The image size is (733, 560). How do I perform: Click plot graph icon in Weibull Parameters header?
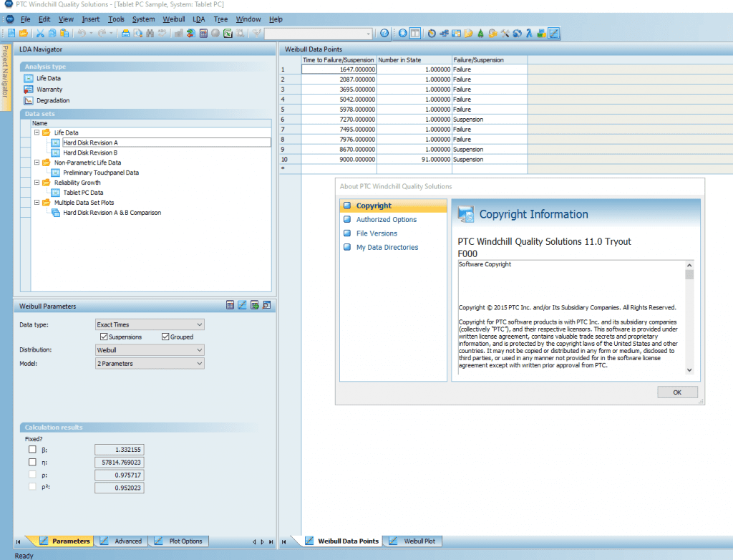click(x=242, y=305)
